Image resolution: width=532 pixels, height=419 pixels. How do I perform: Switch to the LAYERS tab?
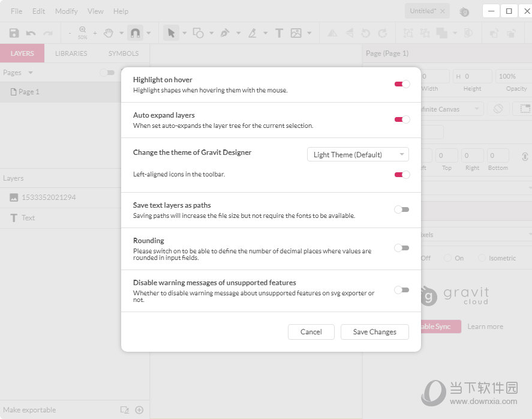pos(22,53)
